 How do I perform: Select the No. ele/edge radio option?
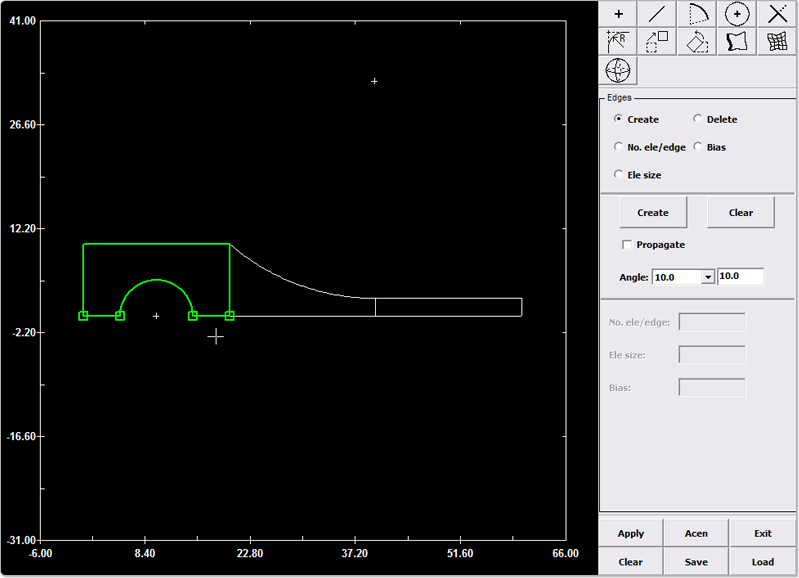[619, 147]
